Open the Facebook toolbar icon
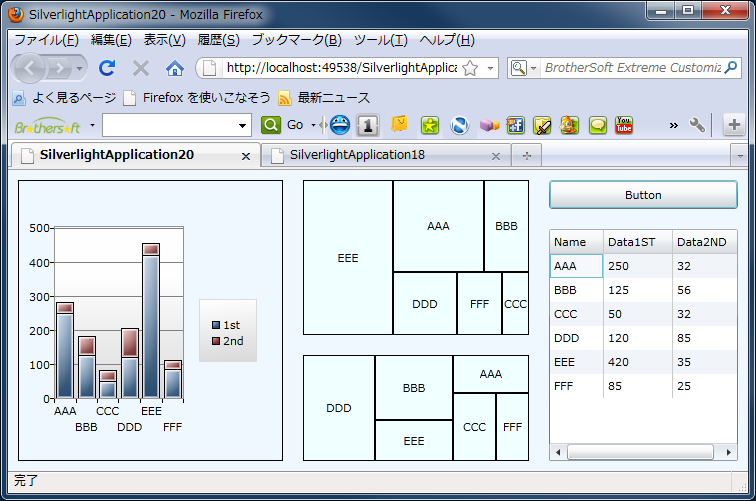Image resolution: width=756 pixels, height=501 pixels. tap(515, 125)
